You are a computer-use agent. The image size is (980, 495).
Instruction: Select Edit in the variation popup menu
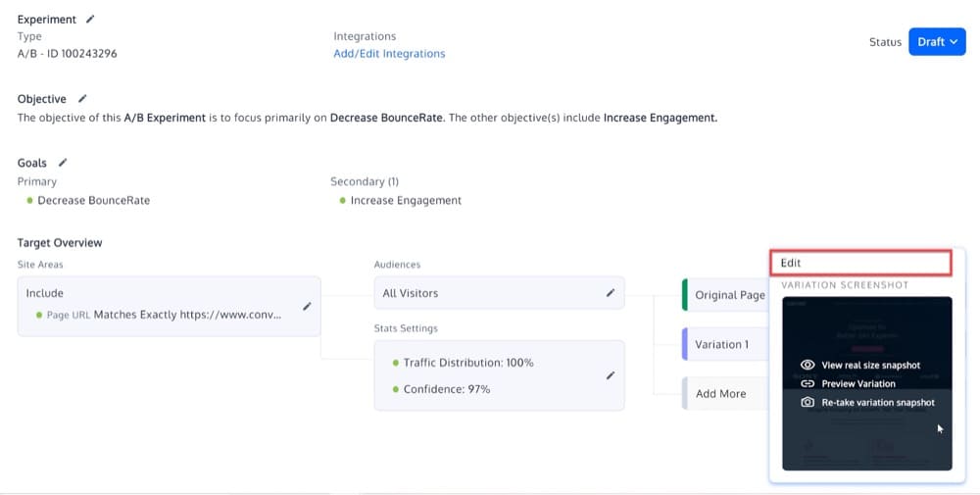[x=860, y=263]
